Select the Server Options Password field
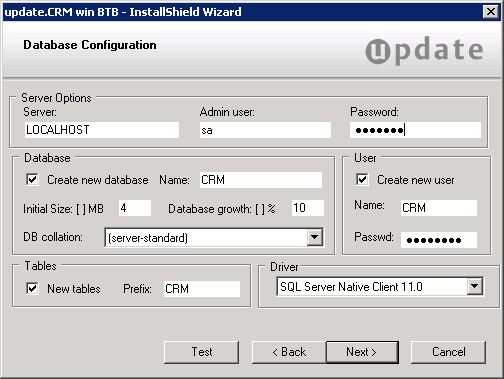 coord(415,130)
